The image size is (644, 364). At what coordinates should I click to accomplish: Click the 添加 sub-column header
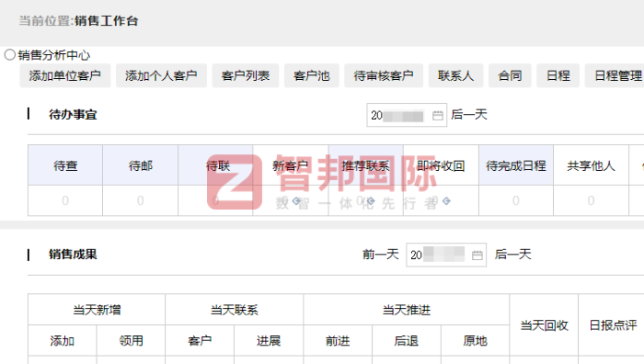(63, 341)
